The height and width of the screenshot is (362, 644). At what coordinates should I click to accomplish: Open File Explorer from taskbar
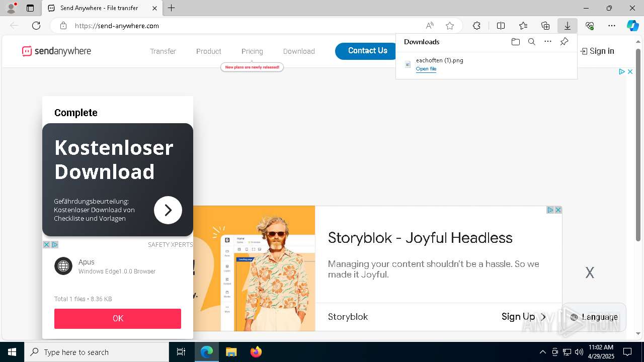pyautogui.click(x=231, y=352)
